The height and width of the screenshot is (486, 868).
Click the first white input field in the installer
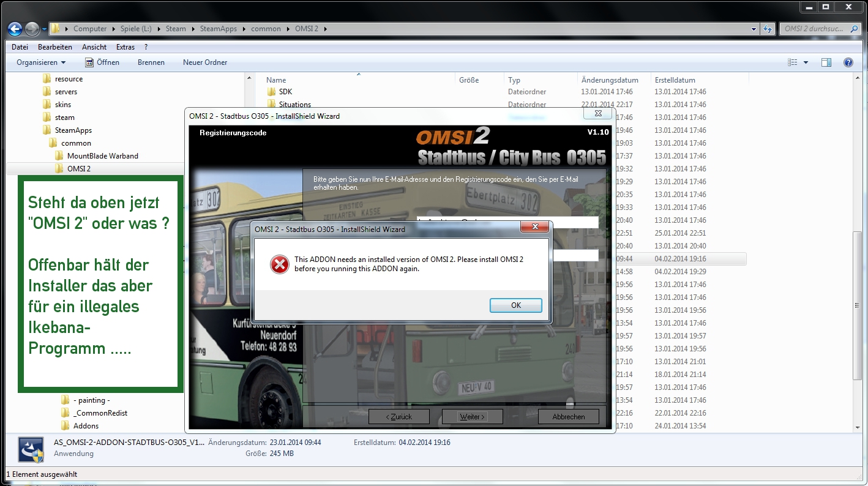pyautogui.click(x=507, y=222)
